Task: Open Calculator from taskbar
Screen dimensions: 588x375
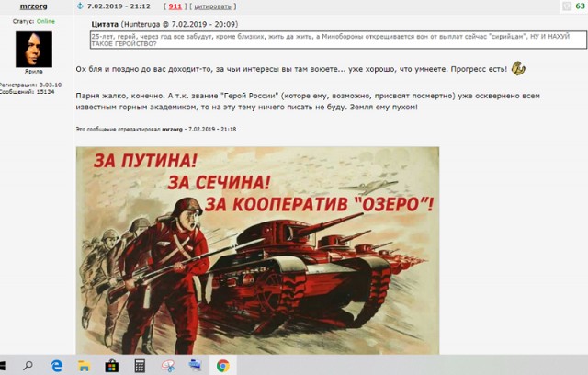Action: (x=140, y=366)
